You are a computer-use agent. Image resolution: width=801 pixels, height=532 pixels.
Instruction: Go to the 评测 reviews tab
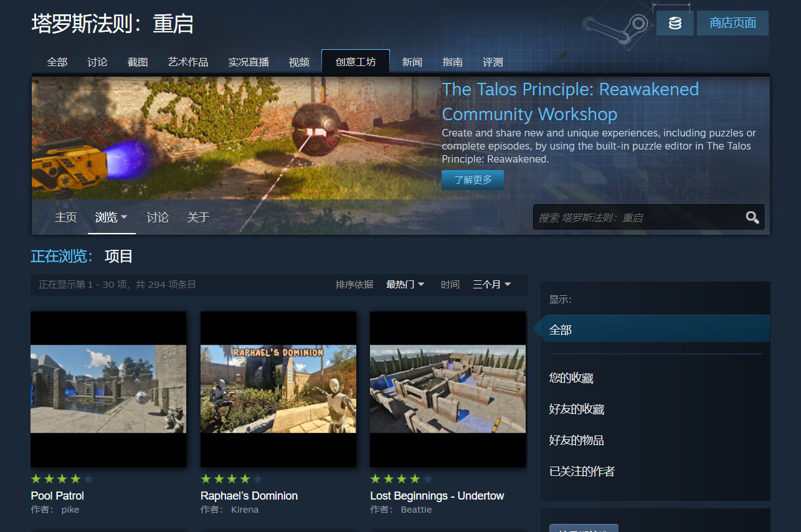click(493, 62)
